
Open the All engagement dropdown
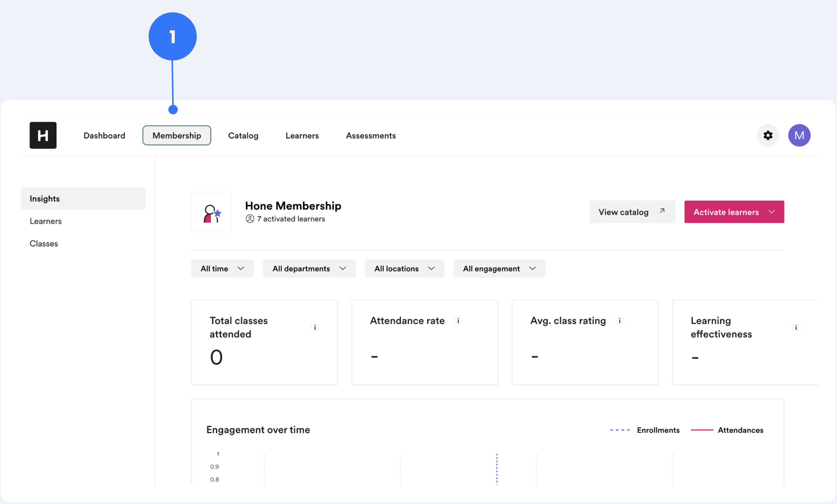[499, 269]
